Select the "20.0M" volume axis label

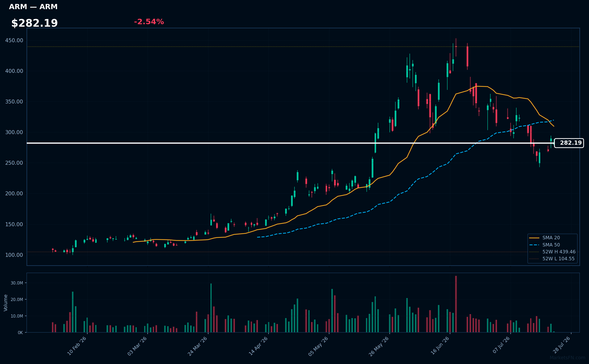tap(17, 299)
